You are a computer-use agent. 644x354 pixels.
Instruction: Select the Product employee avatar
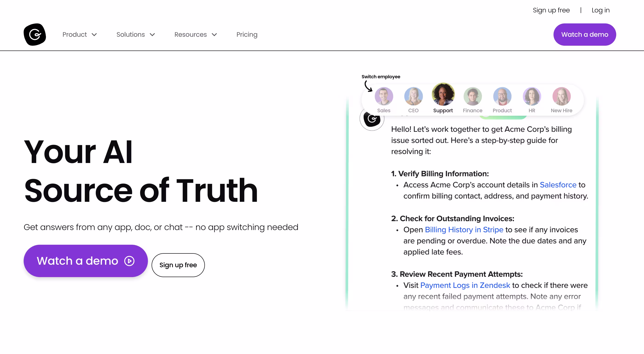coord(502,96)
